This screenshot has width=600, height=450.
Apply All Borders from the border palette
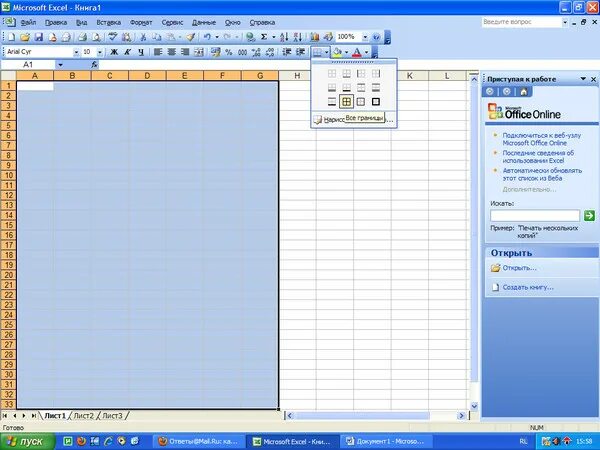[x=346, y=102]
